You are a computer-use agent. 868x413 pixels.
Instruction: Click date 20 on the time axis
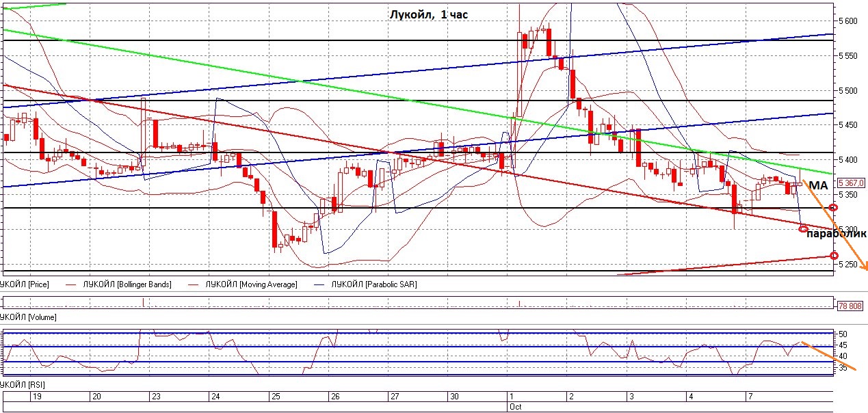click(x=96, y=397)
